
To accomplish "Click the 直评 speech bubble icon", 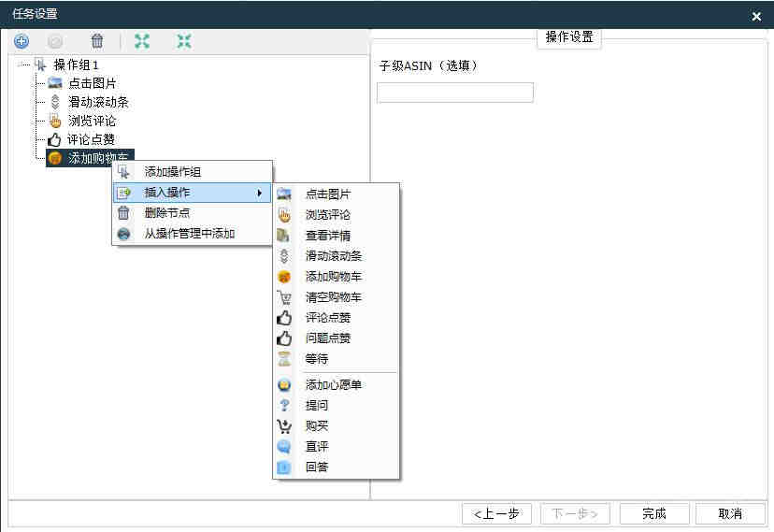I will click(284, 446).
